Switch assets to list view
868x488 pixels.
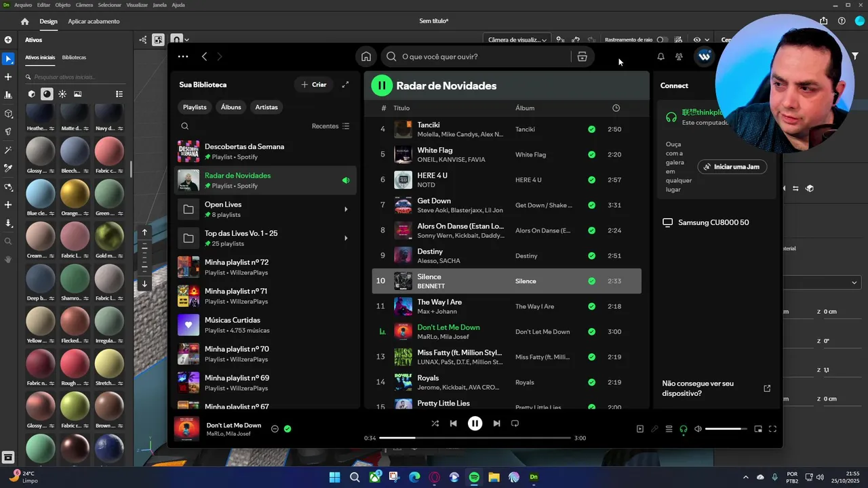tap(119, 94)
